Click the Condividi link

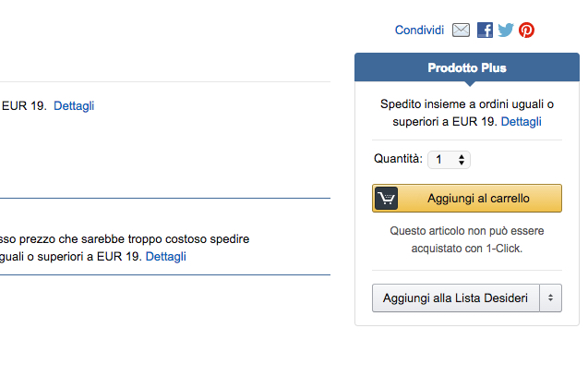click(419, 30)
